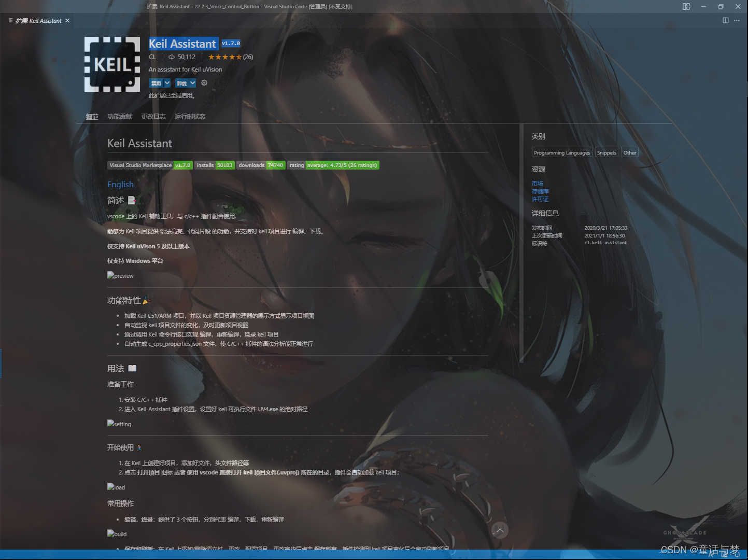Click the KEIL extension logo image
Viewport: 748px width, 560px height.
(x=112, y=64)
